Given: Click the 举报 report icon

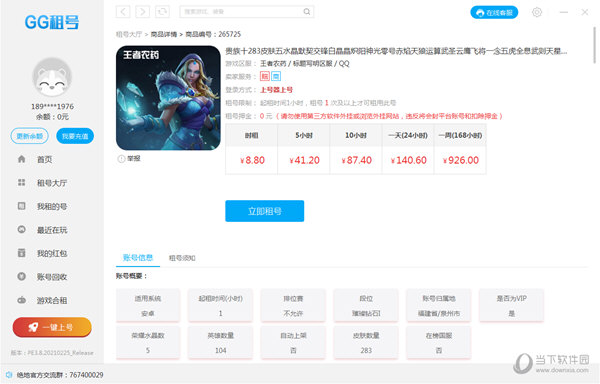Looking at the screenshot, I should (x=121, y=159).
